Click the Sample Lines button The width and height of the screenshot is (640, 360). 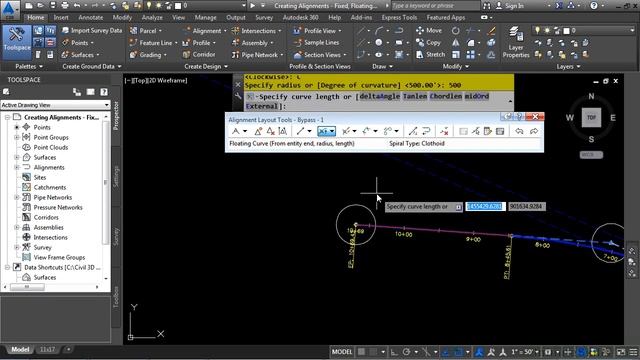(316, 42)
